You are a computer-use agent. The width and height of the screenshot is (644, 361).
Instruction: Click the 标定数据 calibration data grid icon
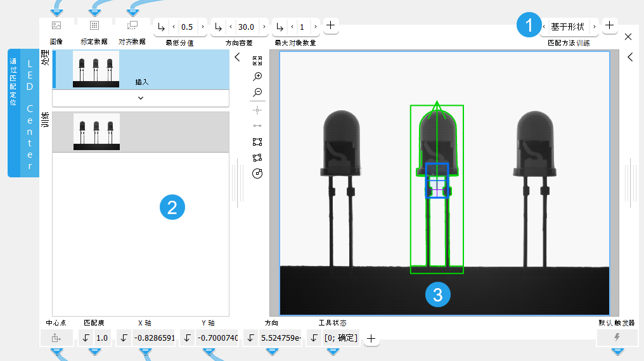(x=94, y=26)
